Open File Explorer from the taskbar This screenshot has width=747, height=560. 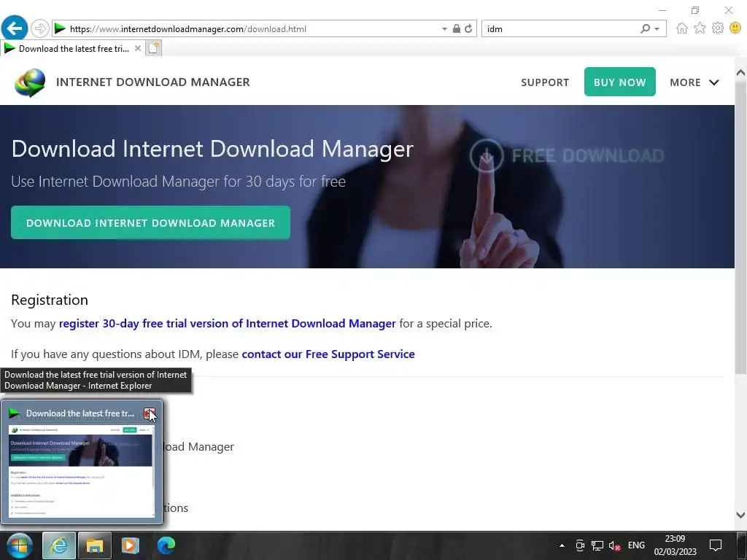[94, 545]
